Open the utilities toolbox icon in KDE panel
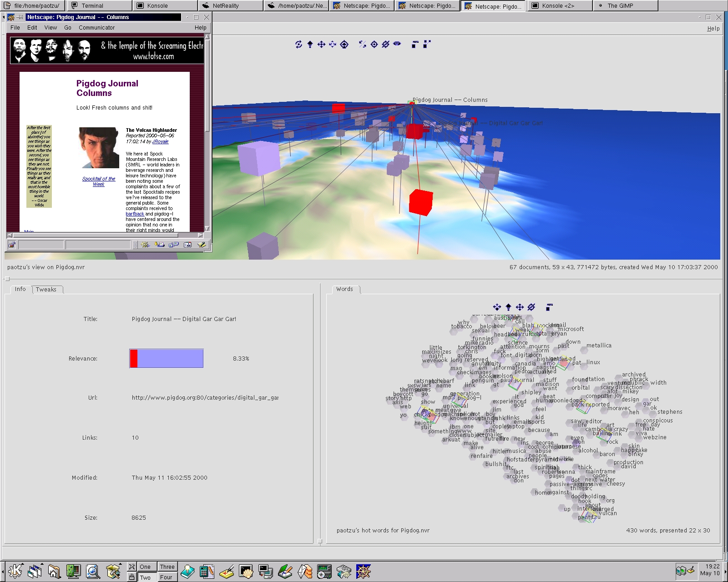The width and height of the screenshot is (728, 582). tap(113, 571)
